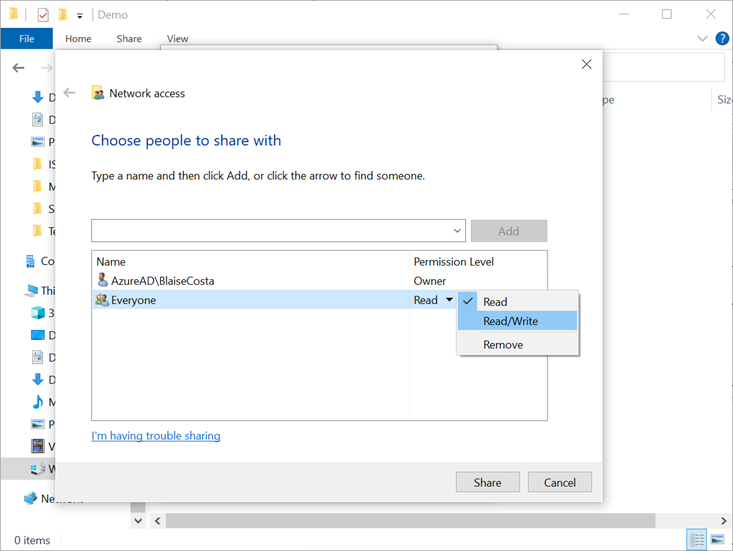Click the Videos film icon in sidebar
The width and height of the screenshot is (733, 551).
pos(38,446)
